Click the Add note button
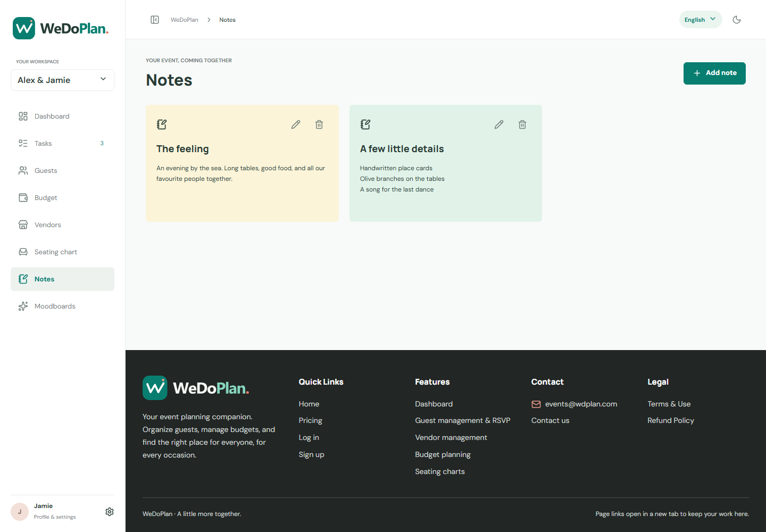 (714, 73)
